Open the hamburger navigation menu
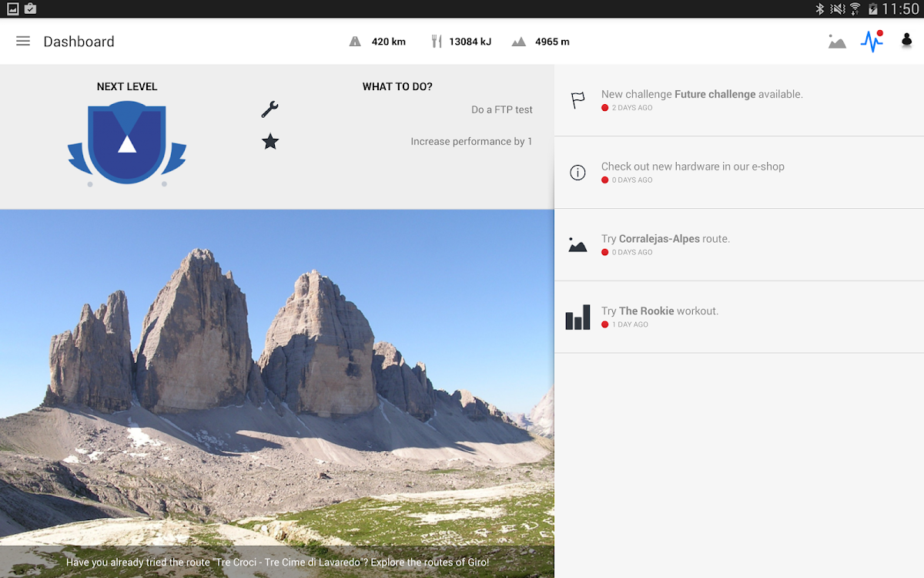This screenshot has height=578, width=924. 23,42
